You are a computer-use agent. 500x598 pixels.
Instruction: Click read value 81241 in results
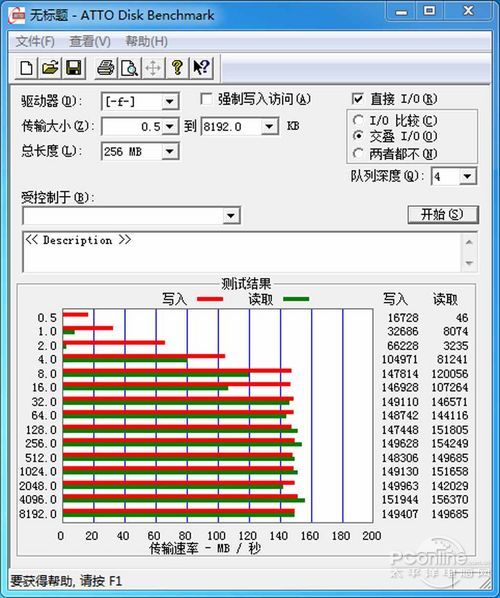coord(452,359)
